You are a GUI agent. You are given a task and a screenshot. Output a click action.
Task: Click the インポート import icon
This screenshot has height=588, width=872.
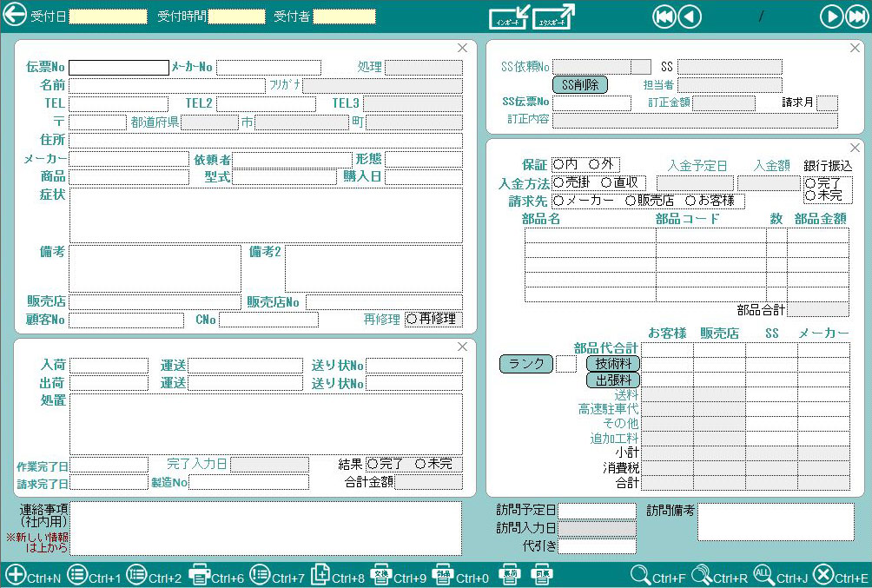click(508, 17)
